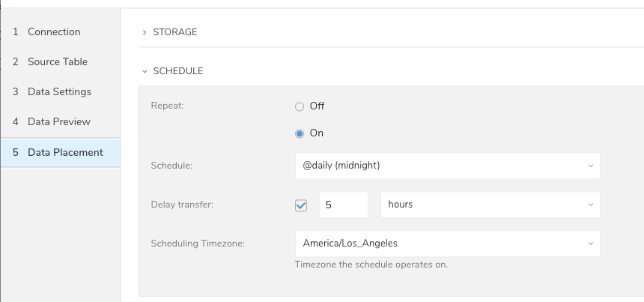Image resolution: width=644 pixels, height=302 pixels.
Task: Select the Repeat On radio button
Action: 300,133
